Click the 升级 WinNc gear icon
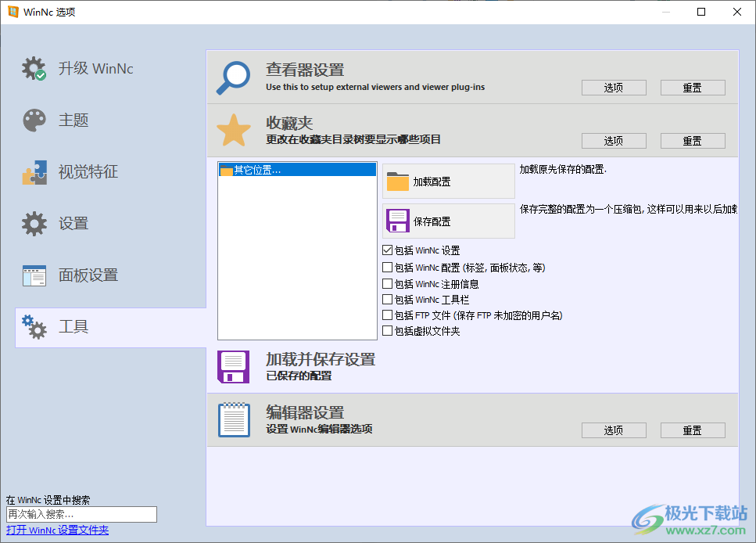Screen dimensions: 756x543 click(x=34, y=69)
